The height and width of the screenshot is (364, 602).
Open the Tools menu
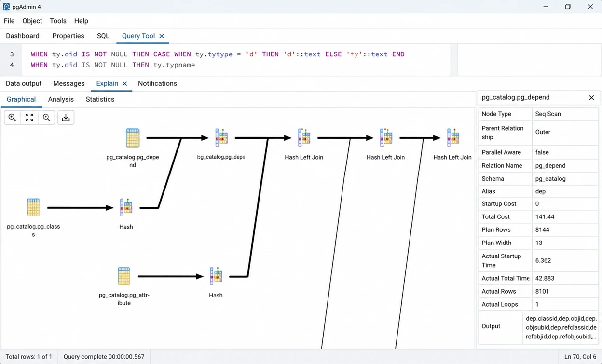pyautogui.click(x=58, y=21)
